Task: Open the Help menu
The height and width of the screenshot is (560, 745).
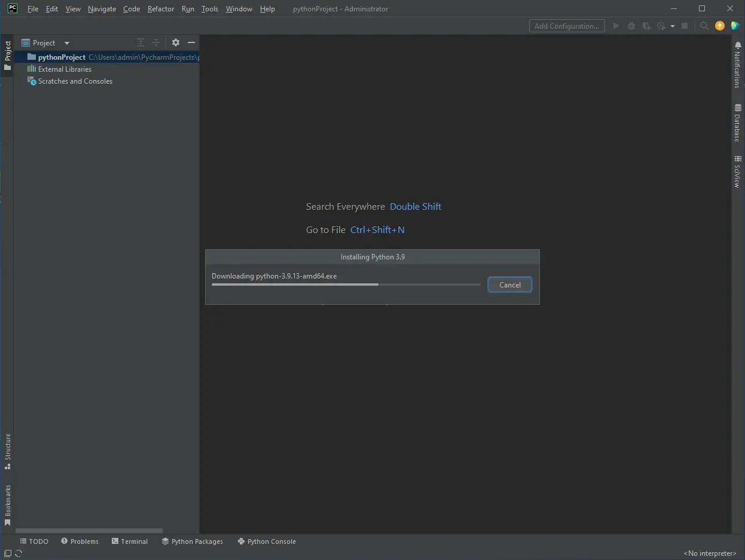Action: click(267, 9)
